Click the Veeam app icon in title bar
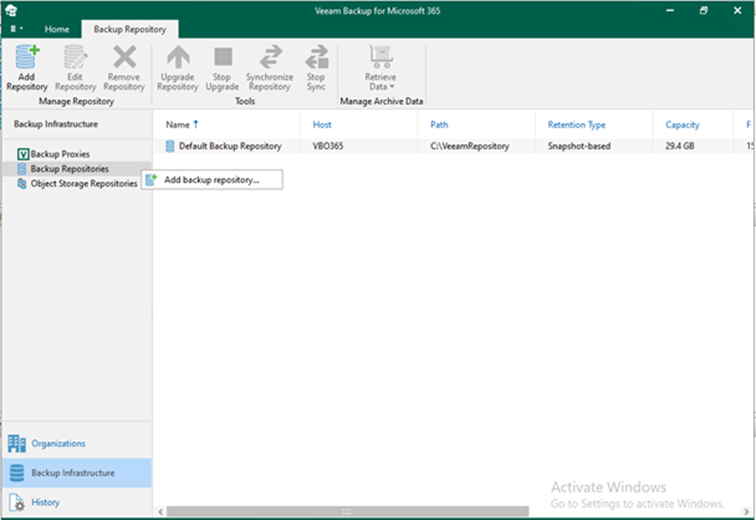Screen dimensions: 756x520 point(11,10)
